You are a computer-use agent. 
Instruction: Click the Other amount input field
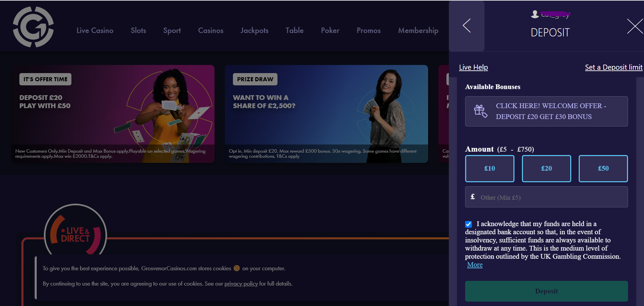[546, 197]
